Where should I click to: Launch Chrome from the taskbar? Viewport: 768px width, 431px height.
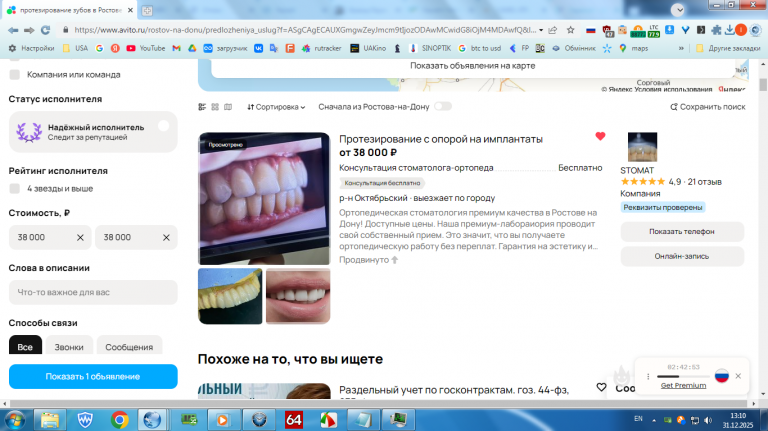coord(120,420)
